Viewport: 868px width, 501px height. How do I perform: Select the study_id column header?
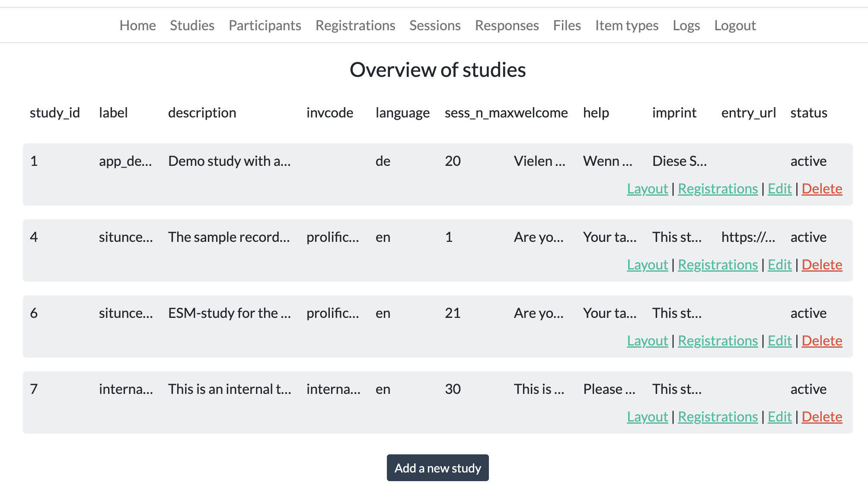pos(55,113)
